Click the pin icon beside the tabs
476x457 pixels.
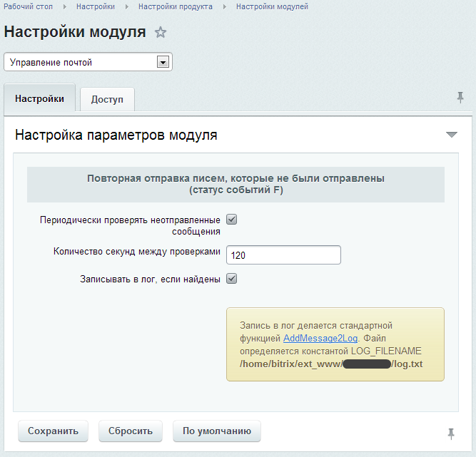460,98
